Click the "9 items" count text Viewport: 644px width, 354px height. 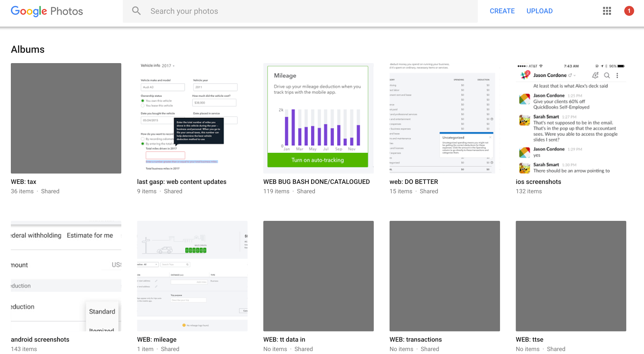pyautogui.click(x=147, y=191)
